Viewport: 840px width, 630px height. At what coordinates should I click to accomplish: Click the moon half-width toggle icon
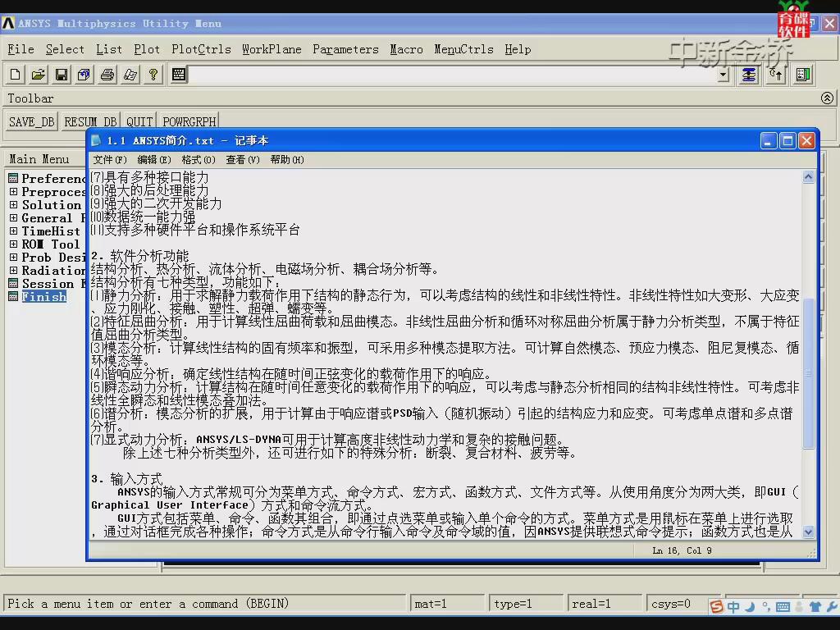[751, 606]
